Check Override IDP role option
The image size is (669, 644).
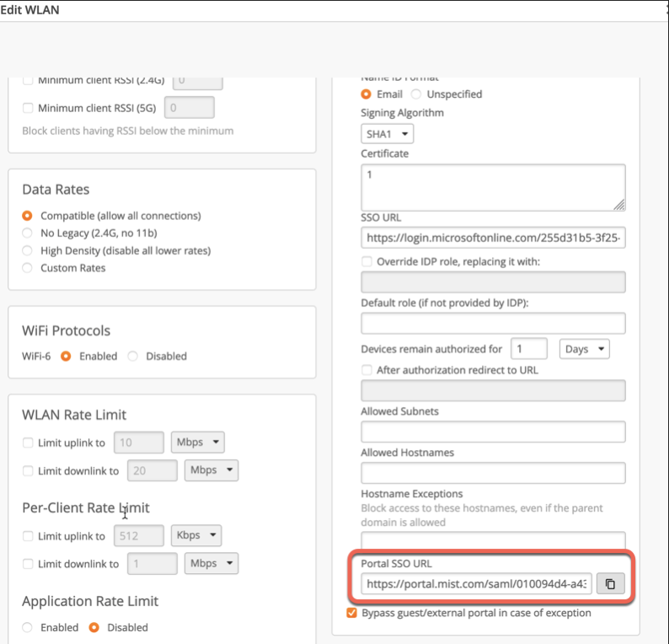(x=367, y=261)
